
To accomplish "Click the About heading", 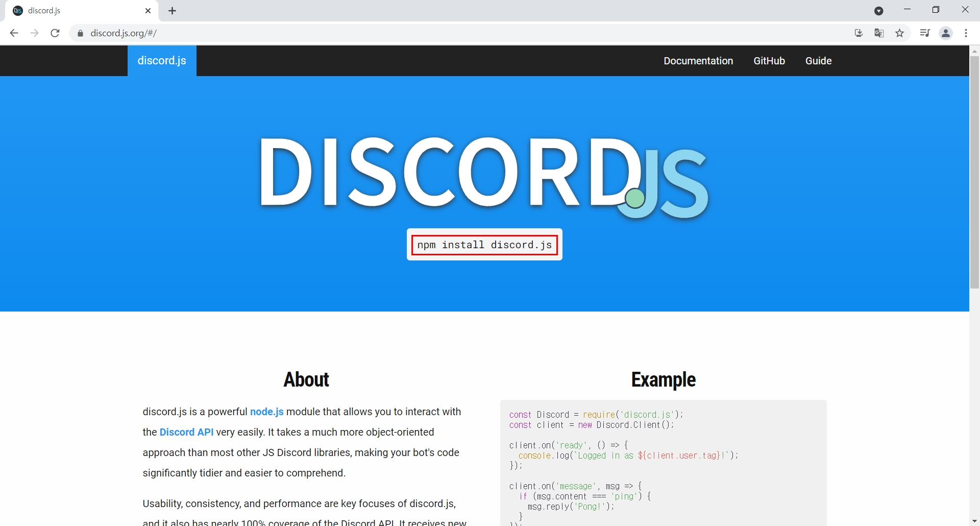I will coord(306,379).
